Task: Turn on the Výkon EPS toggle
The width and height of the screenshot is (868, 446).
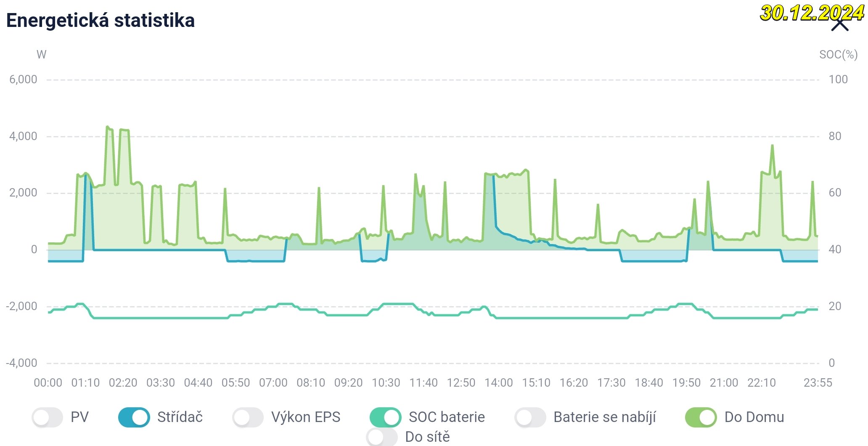Action: [x=248, y=417]
